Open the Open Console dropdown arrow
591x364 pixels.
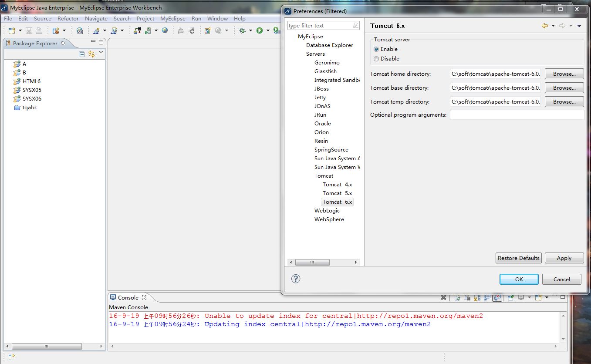coord(547,297)
